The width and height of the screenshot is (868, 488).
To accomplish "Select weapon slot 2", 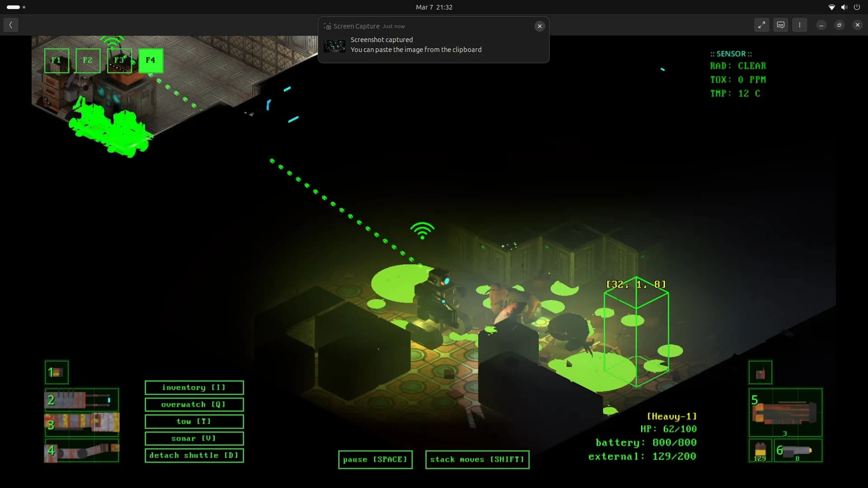I will [82, 400].
